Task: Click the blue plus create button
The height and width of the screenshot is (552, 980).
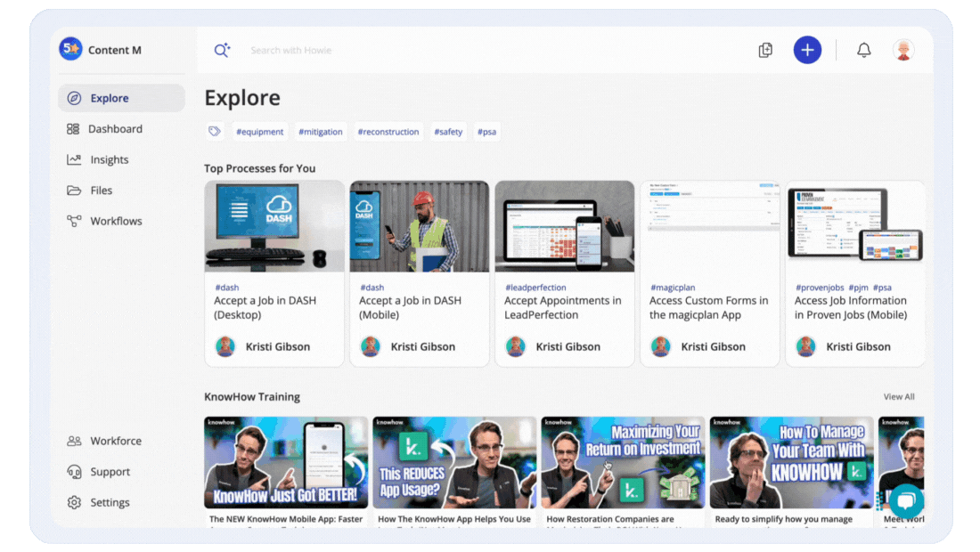Action: pos(807,50)
